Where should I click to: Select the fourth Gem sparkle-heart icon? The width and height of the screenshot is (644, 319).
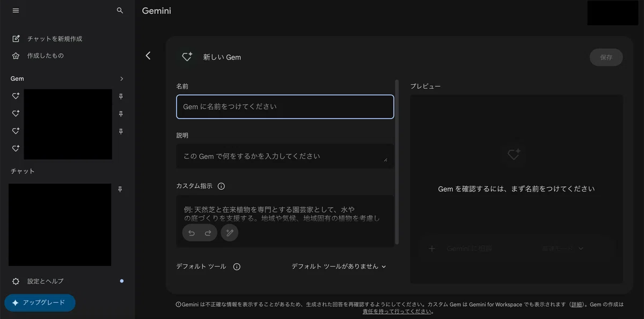click(16, 148)
